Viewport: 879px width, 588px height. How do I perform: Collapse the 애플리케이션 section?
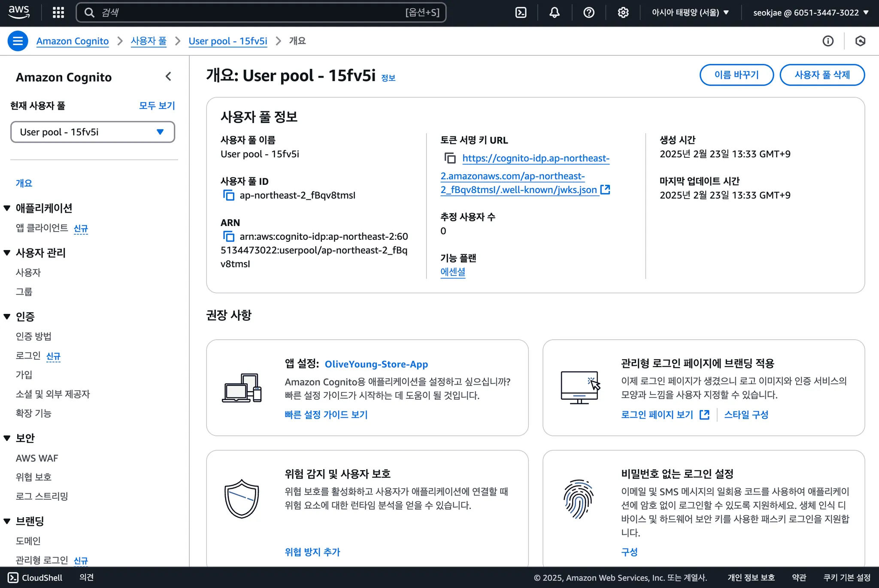(7, 208)
